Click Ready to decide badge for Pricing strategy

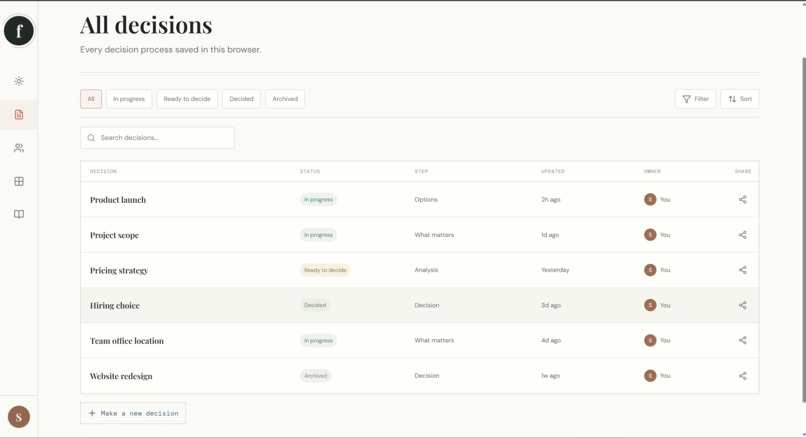point(325,270)
